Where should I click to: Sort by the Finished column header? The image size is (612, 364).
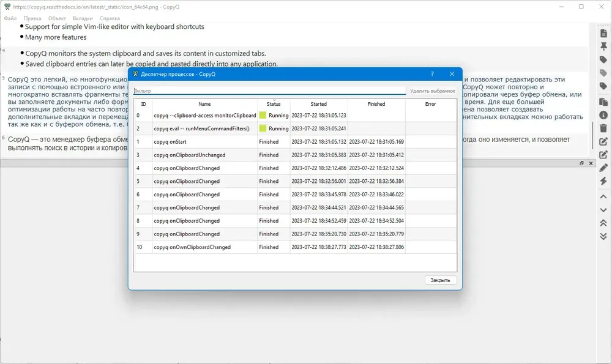(x=376, y=104)
